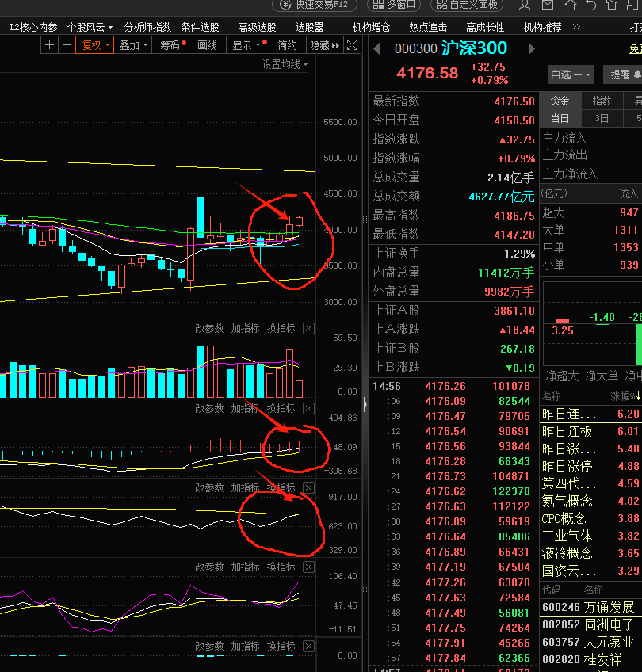Expand 设置均线 moving average settings
642x672 pixels.
[x=285, y=65]
